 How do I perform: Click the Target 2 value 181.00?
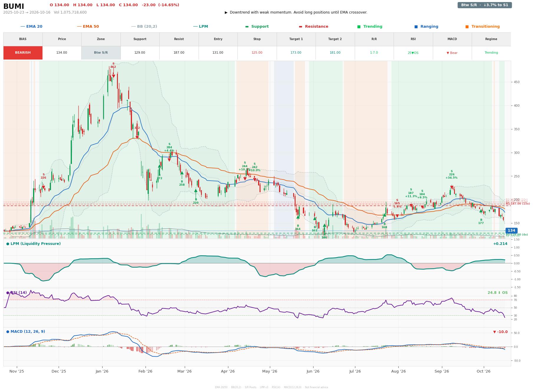click(x=335, y=53)
